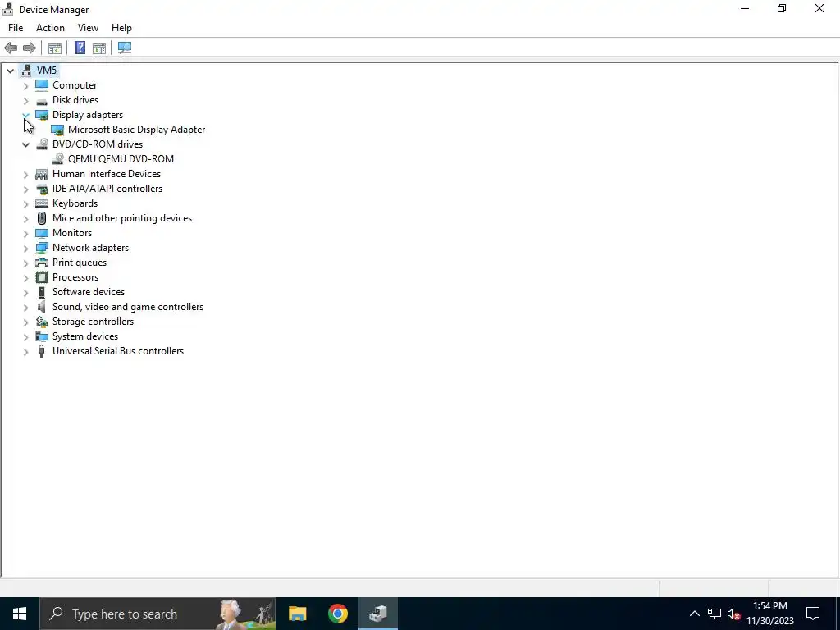Select the IDE ATA/ATAPI controllers label
This screenshot has width=840, height=630.
(x=107, y=189)
